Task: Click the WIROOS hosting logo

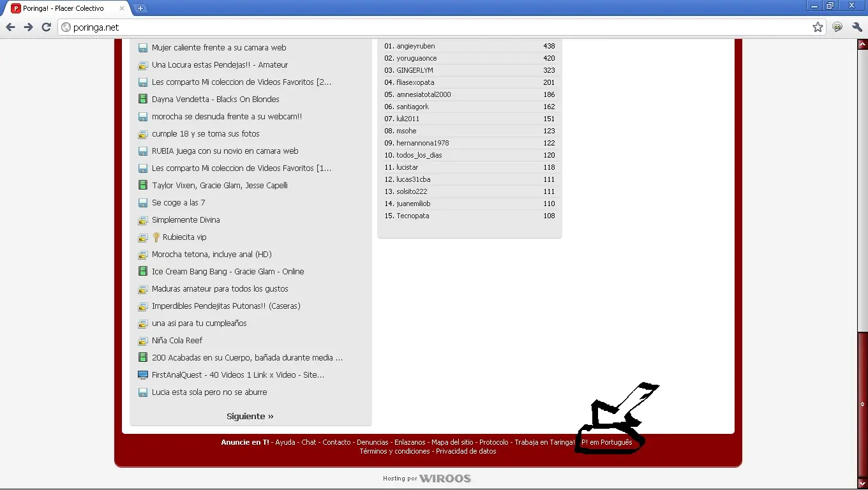Action: (445, 479)
